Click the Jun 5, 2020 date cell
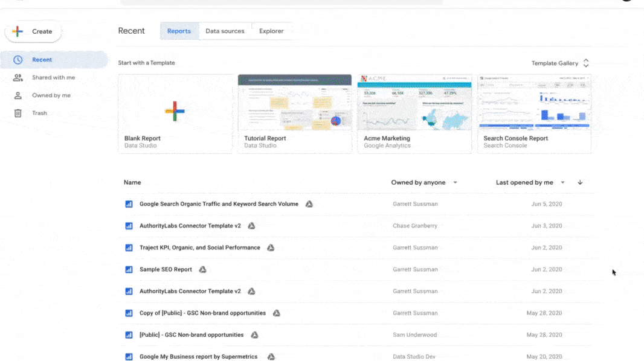 [547, 204]
